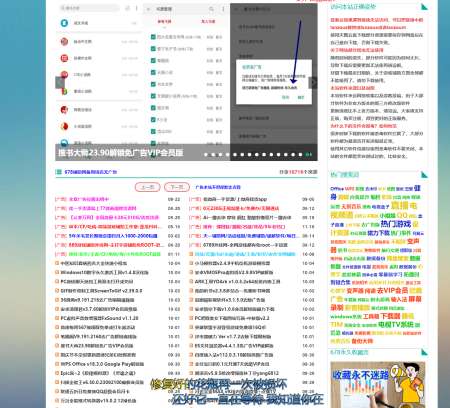Open the FxSound v1.1.28 post
Viewport: 450px width, 408px height.
pyautogui.click(x=99, y=318)
